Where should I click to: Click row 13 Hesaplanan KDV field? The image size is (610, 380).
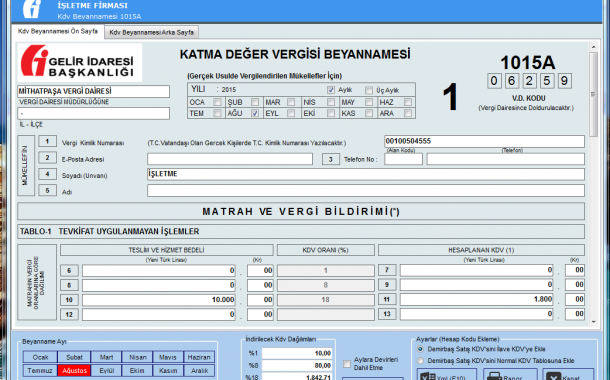coord(477,314)
